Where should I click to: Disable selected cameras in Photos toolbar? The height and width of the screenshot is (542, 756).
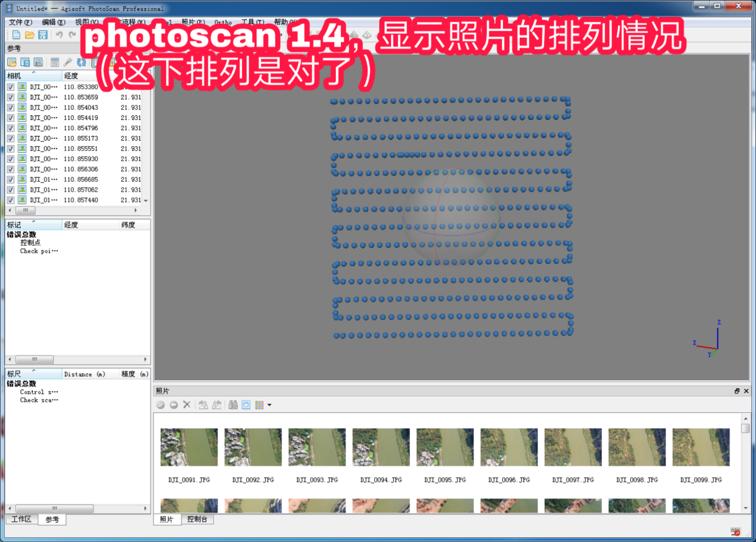coord(174,405)
